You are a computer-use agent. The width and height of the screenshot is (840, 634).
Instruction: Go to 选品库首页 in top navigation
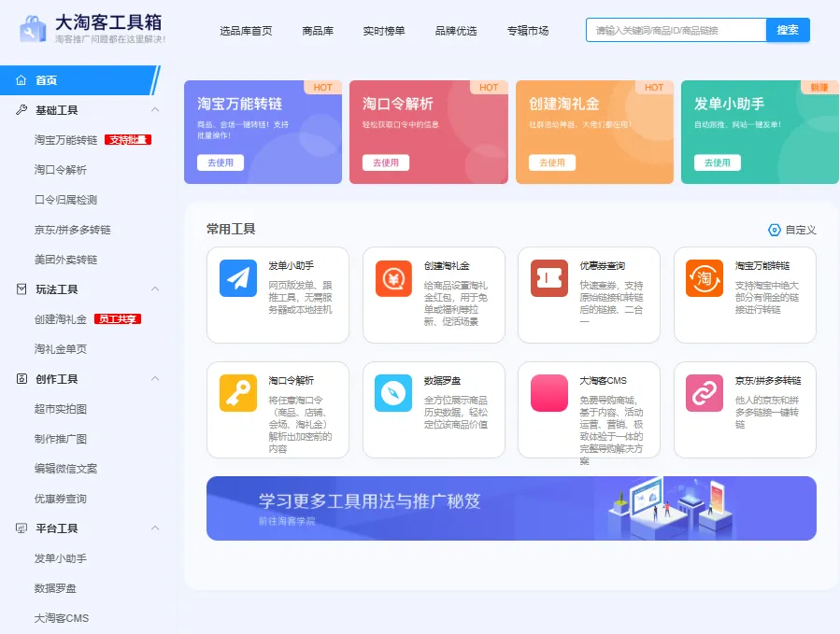(246, 31)
